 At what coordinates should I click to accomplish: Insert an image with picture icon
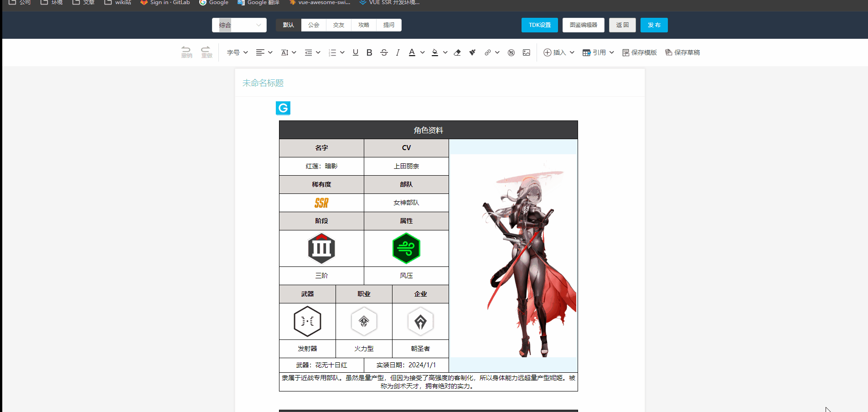(x=527, y=52)
